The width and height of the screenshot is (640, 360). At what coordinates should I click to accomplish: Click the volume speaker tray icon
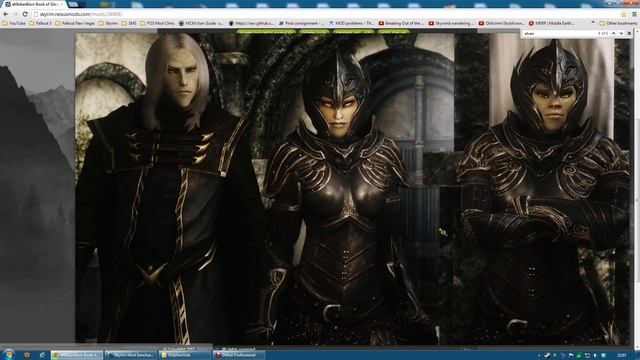tap(595, 356)
